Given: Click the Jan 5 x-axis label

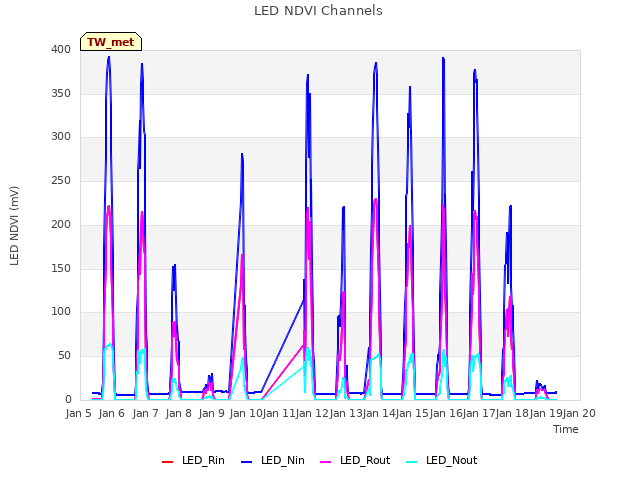Looking at the screenshot, I should point(78,413).
